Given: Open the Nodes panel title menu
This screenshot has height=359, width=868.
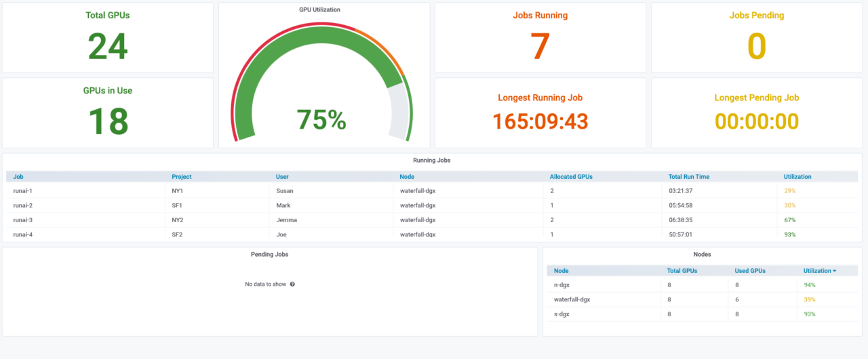Looking at the screenshot, I should coord(702,255).
